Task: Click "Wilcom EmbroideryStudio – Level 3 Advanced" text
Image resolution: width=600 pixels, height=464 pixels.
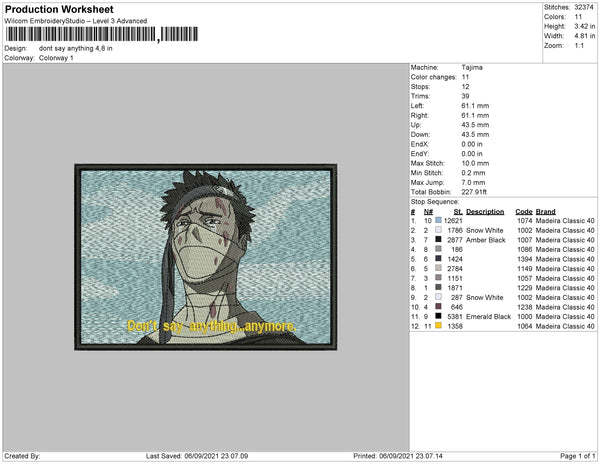Action: click(x=76, y=21)
